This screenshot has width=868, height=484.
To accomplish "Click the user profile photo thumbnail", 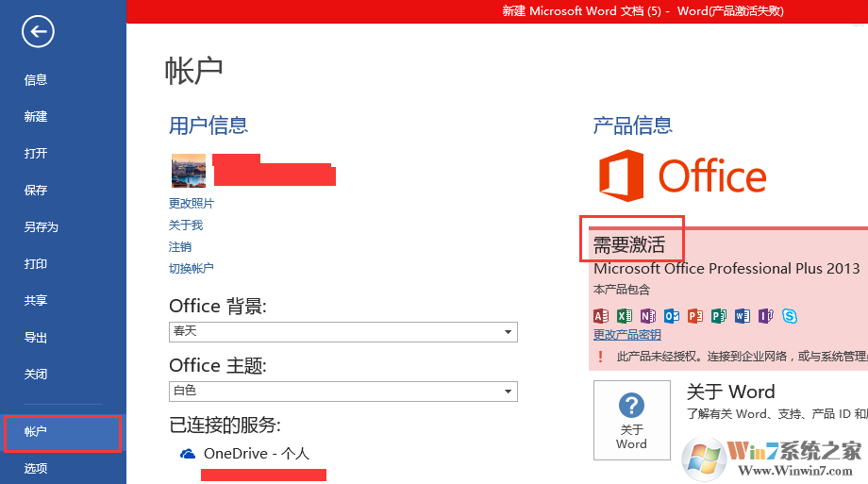I will click(188, 171).
